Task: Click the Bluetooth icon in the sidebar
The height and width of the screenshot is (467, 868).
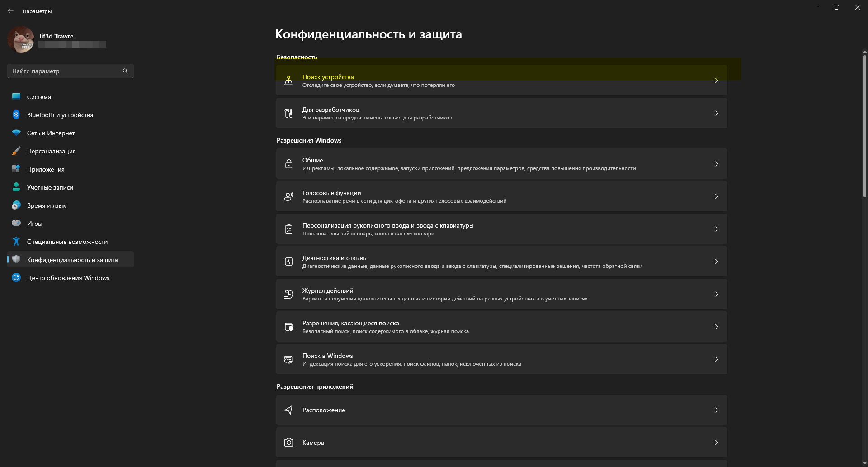Action: [x=16, y=114]
